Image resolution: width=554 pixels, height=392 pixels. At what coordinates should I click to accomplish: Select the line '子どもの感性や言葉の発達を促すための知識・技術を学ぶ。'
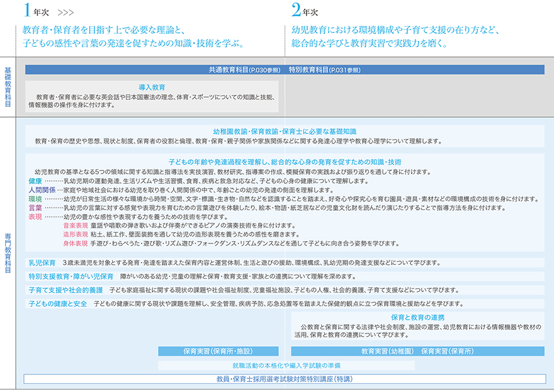click(133, 43)
